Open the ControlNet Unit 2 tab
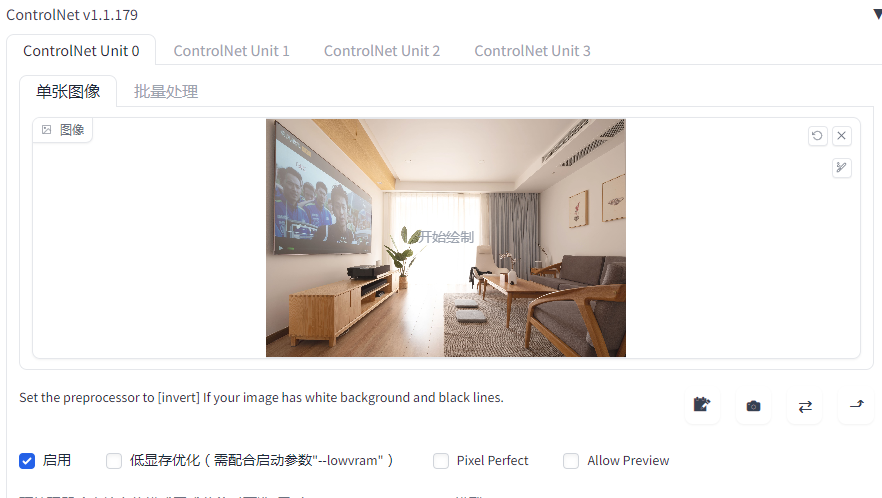The height and width of the screenshot is (498, 882). [x=381, y=51]
